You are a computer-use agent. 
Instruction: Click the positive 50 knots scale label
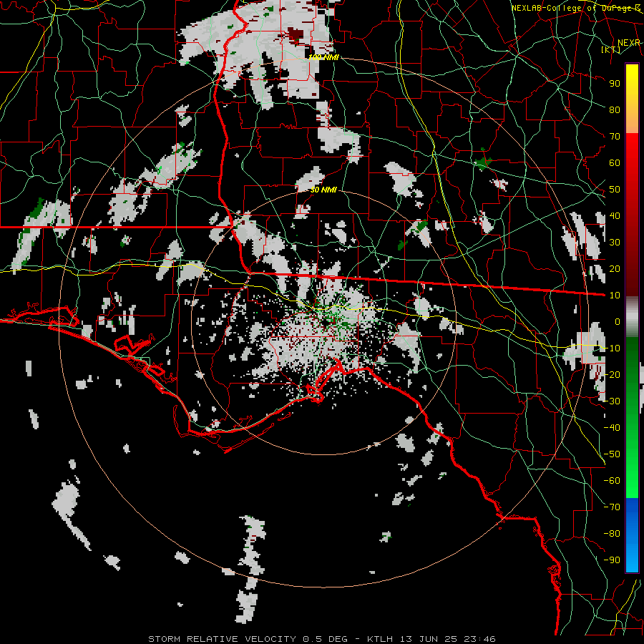click(x=615, y=190)
